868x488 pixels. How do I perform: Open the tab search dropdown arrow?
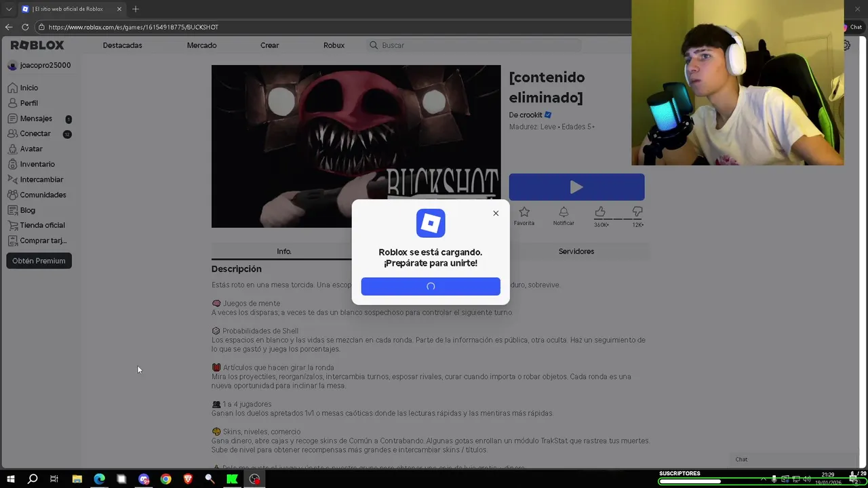click(x=9, y=9)
